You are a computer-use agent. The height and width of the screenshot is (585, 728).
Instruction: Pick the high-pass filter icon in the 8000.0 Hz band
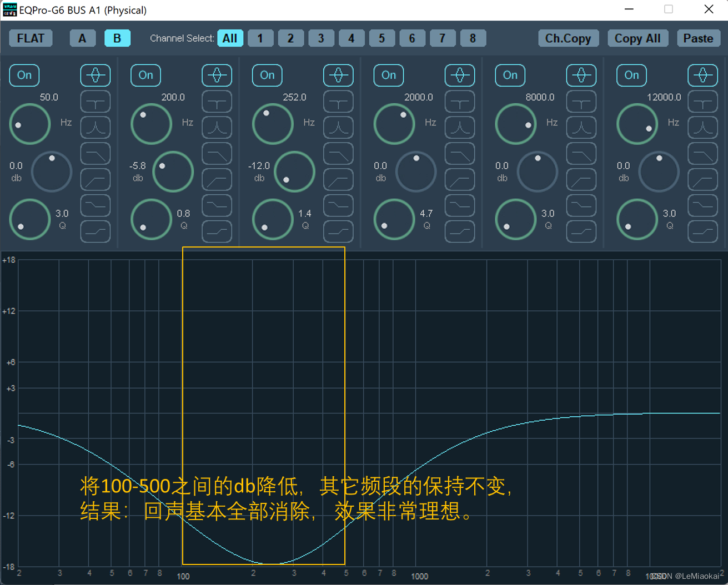[581, 180]
